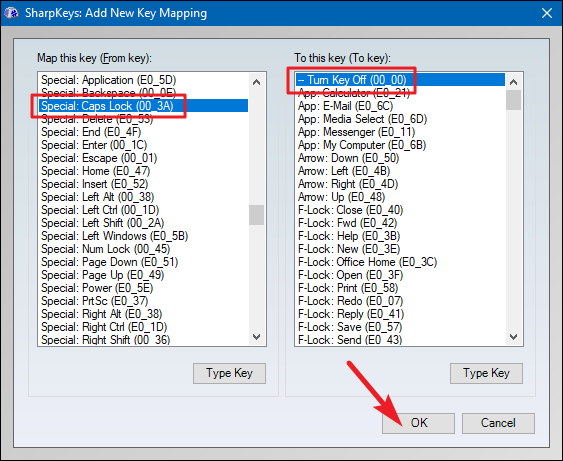
Task: Choose F-Lock: Help (E0_3B)
Action: (x=400, y=236)
